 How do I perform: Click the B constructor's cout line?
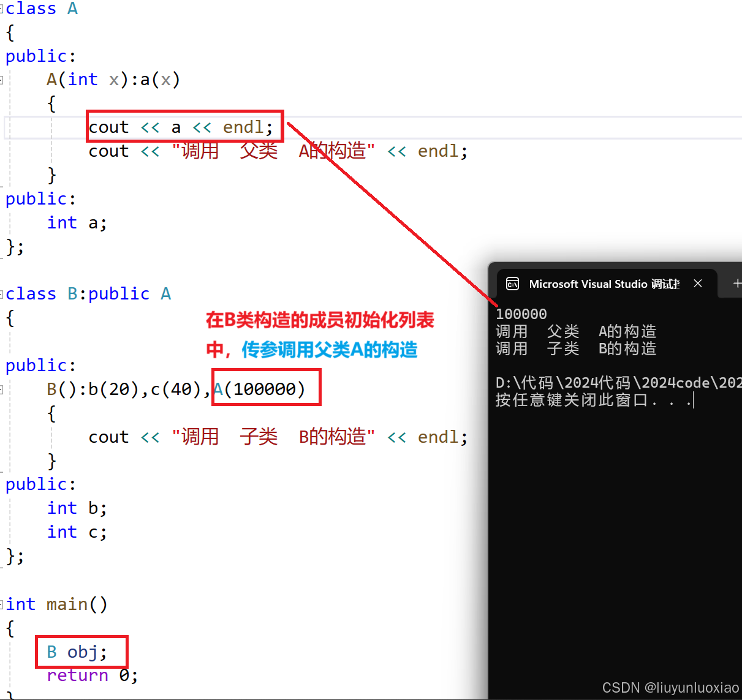278,437
